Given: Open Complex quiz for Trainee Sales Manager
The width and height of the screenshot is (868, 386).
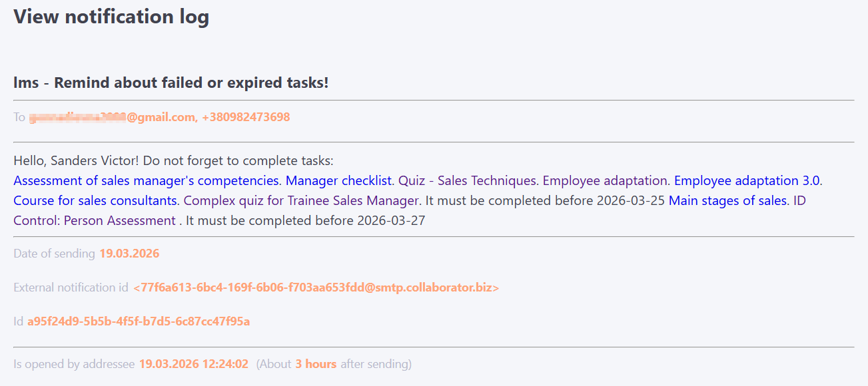Looking at the screenshot, I should coord(301,200).
